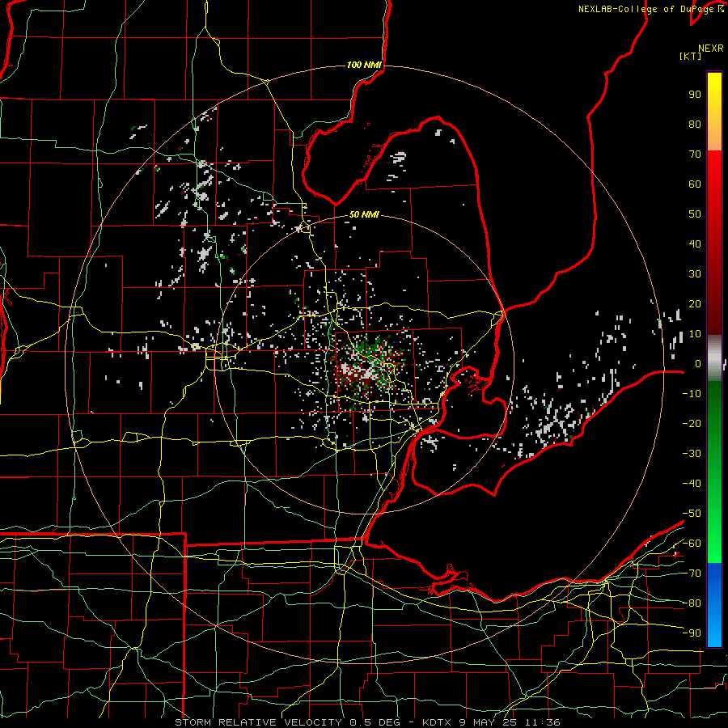Click the -90 value on velocity scale

pos(692,633)
